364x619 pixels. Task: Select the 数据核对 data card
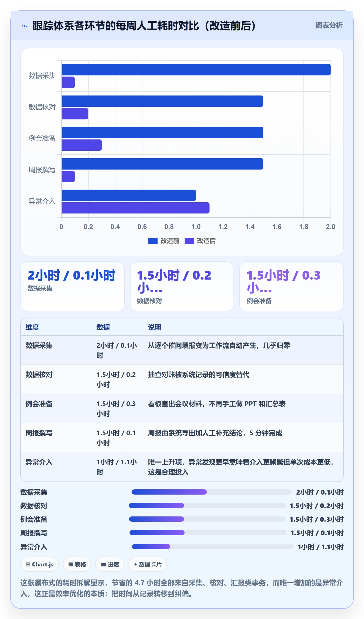182,286
